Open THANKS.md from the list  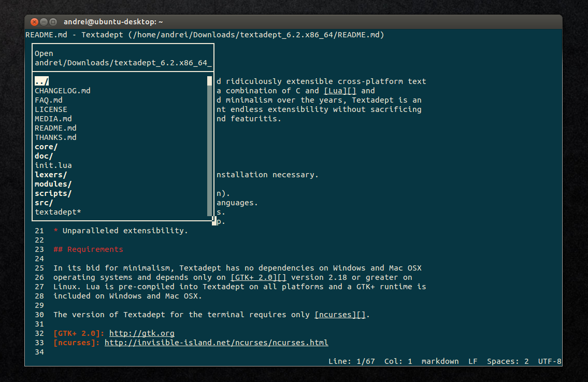click(x=55, y=137)
